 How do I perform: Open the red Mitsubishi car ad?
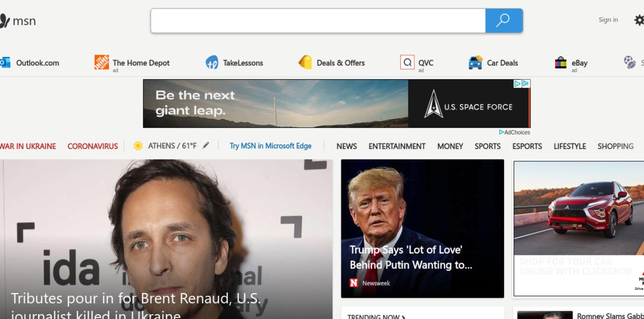pos(579,229)
